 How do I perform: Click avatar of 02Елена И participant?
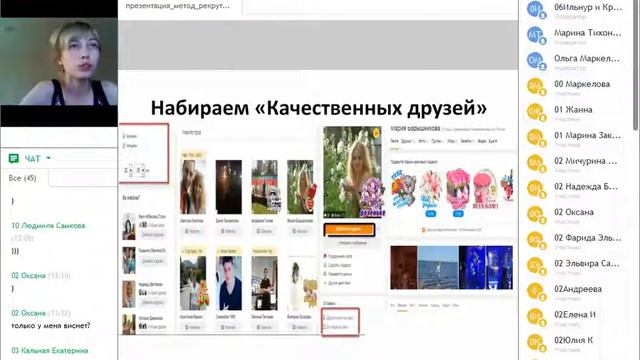coord(536,317)
